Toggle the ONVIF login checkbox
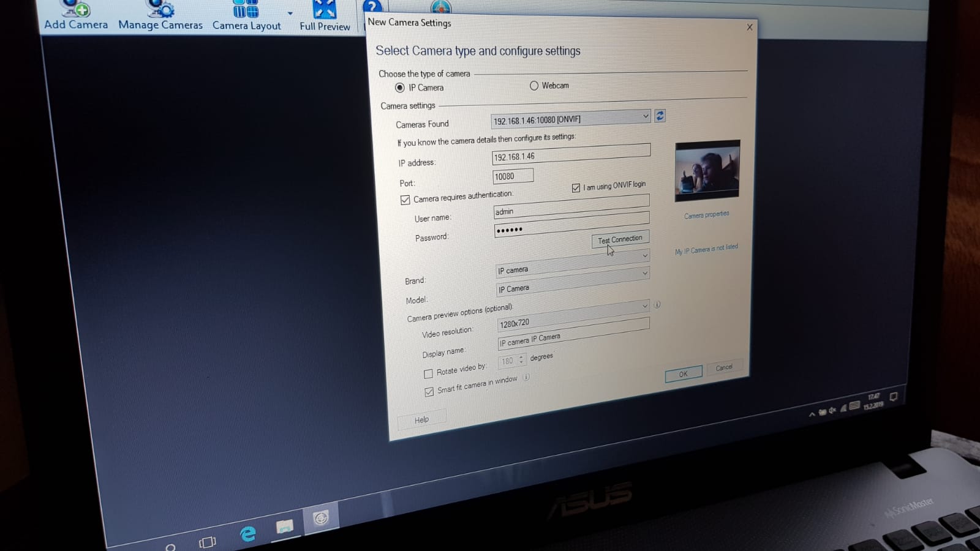The height and width of the screenshot is (551, 980). click(576, 188)
